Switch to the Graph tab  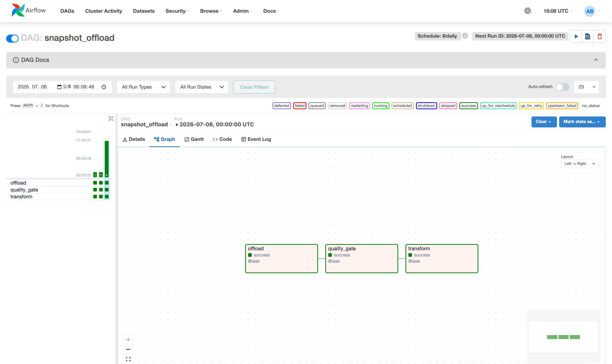pyautogui.click(x=164, y=139)
